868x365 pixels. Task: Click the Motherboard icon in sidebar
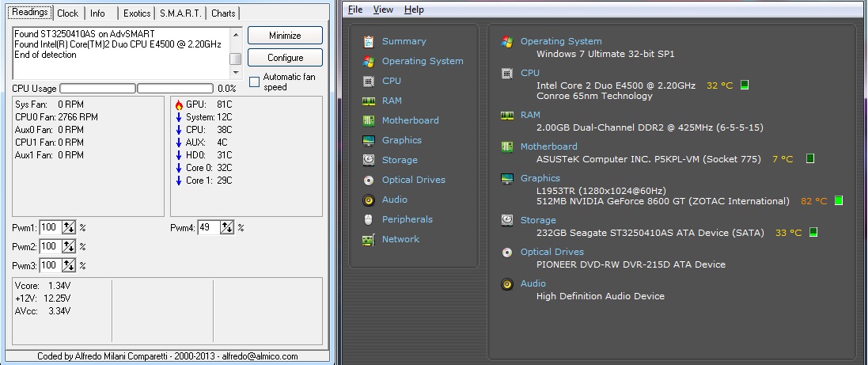(x=368, y=120)
